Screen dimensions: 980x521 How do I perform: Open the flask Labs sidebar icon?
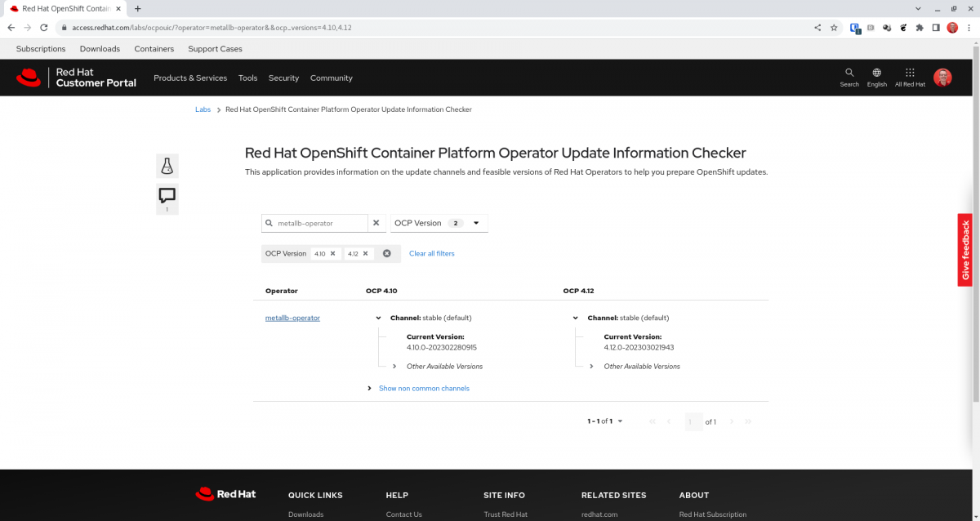click(167, 166)
